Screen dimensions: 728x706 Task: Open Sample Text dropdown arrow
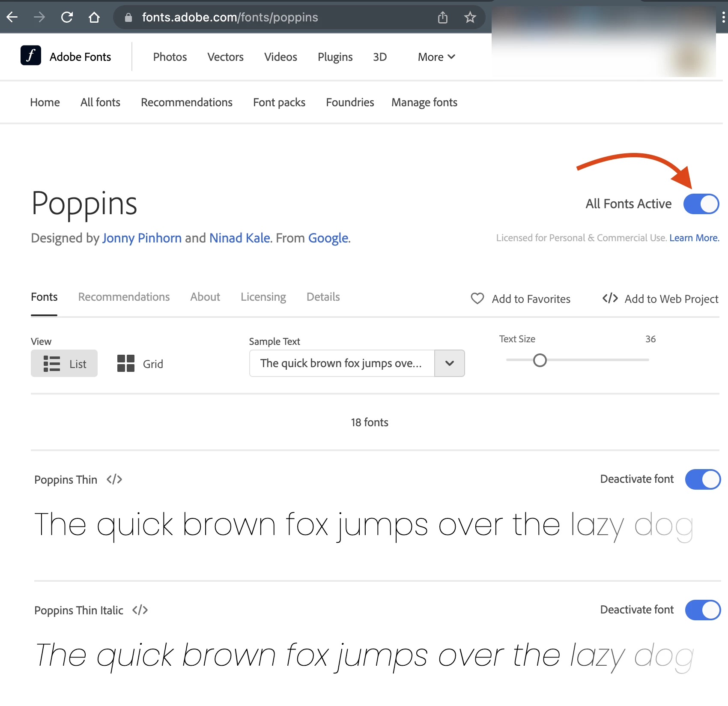pyautogui.click(x=450, y=363)
